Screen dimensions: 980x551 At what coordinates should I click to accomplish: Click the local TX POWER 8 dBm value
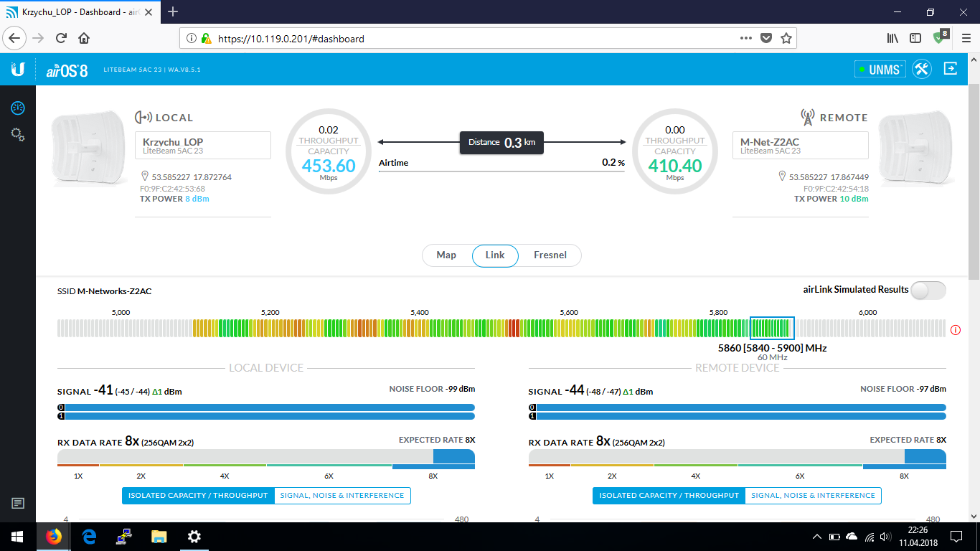(x=197, y=199)
